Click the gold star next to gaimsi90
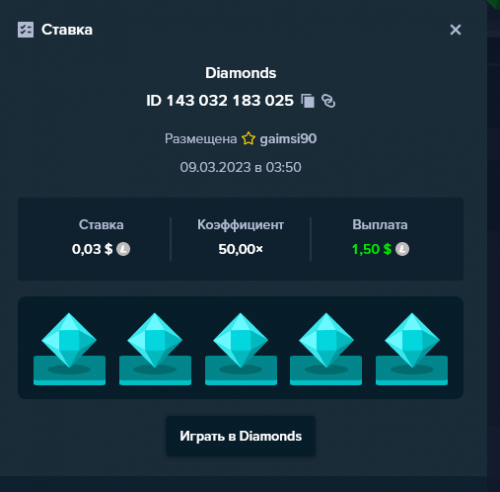This screenshot has width=500, height=492. tap(248, 139)
